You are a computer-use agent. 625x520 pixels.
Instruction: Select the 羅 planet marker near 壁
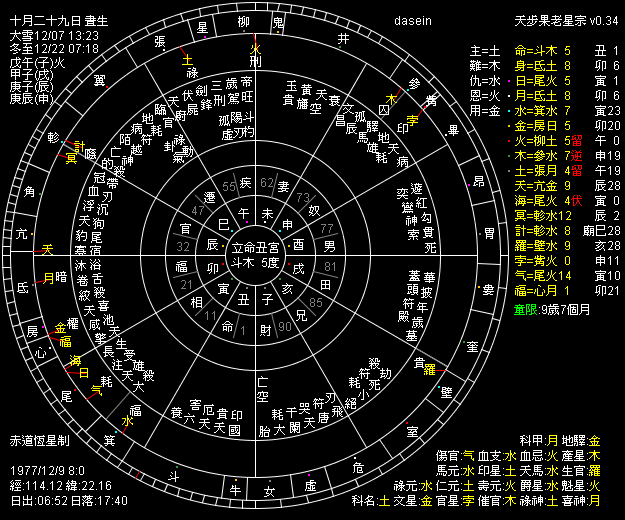pos(430,370)
